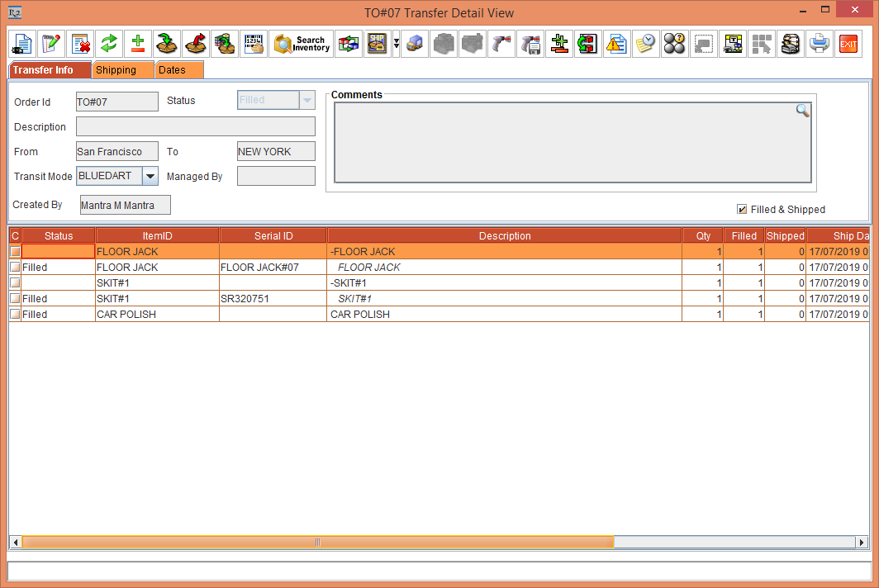879x588 pixels.
Task: Click the Comments magnifier button
Action: point(802,110)
